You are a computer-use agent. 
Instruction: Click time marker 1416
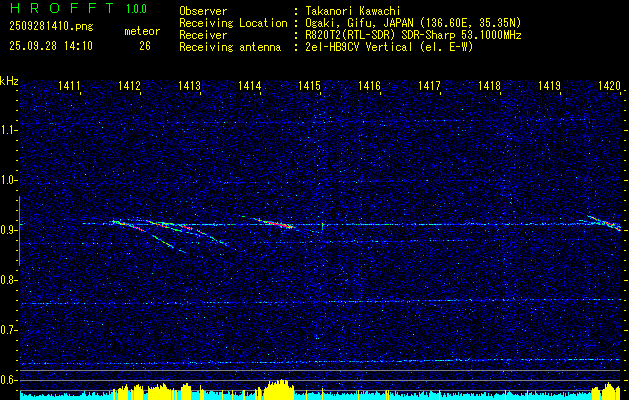[x=369, y=85]
